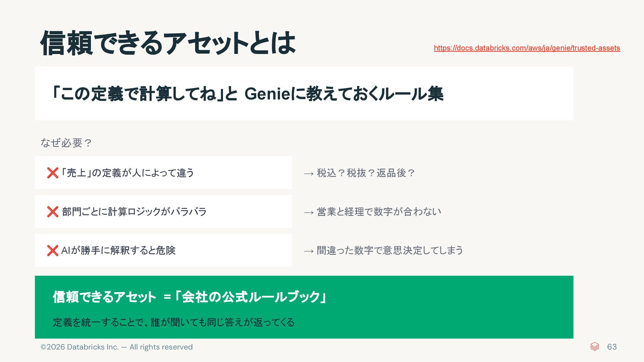The image size is (644, 362).
Task: Click the text 税込？税抜？返品後？
Action: coord(366,173)
